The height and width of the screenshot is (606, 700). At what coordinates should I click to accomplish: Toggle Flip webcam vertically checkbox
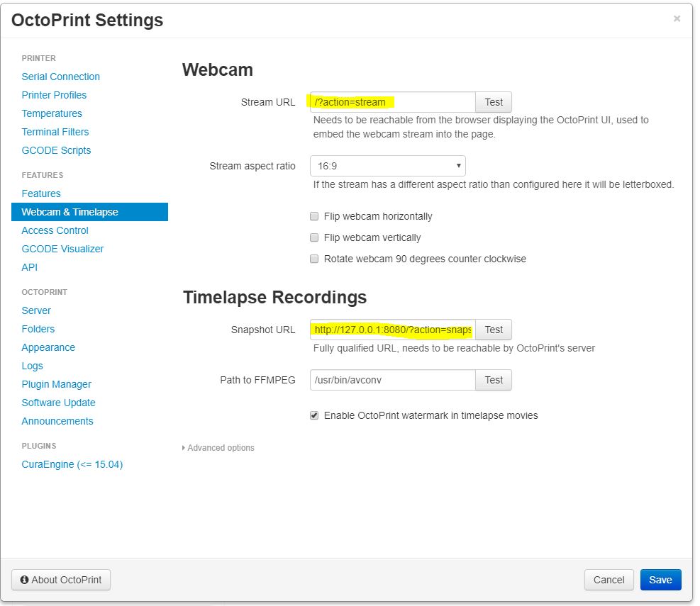click(x=314, y=237)
